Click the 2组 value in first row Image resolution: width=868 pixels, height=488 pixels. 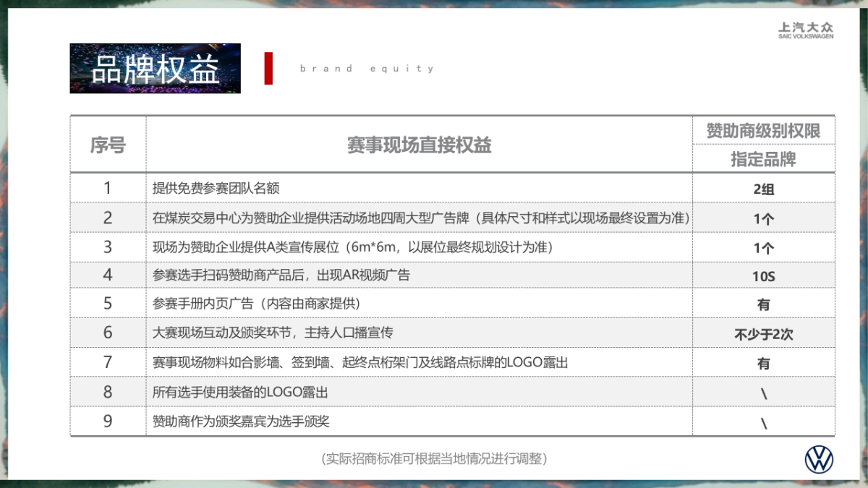(763, 188)
